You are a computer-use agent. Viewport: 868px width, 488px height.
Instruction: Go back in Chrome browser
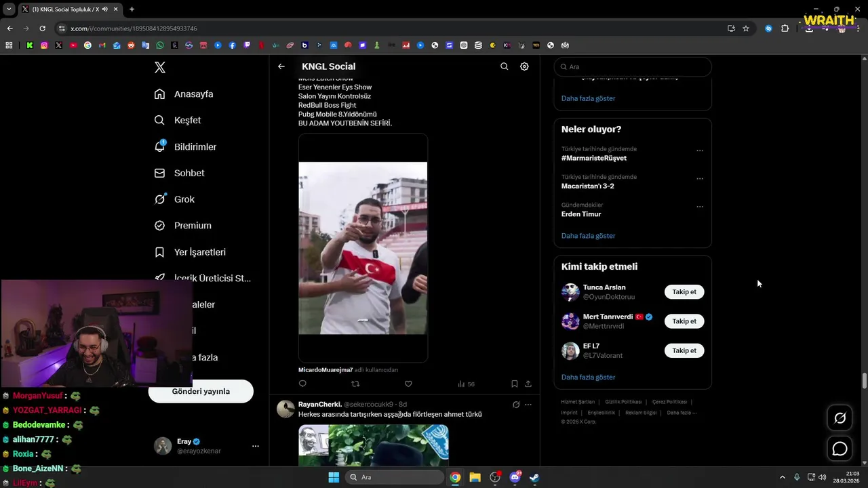click(x=9, y=28)
